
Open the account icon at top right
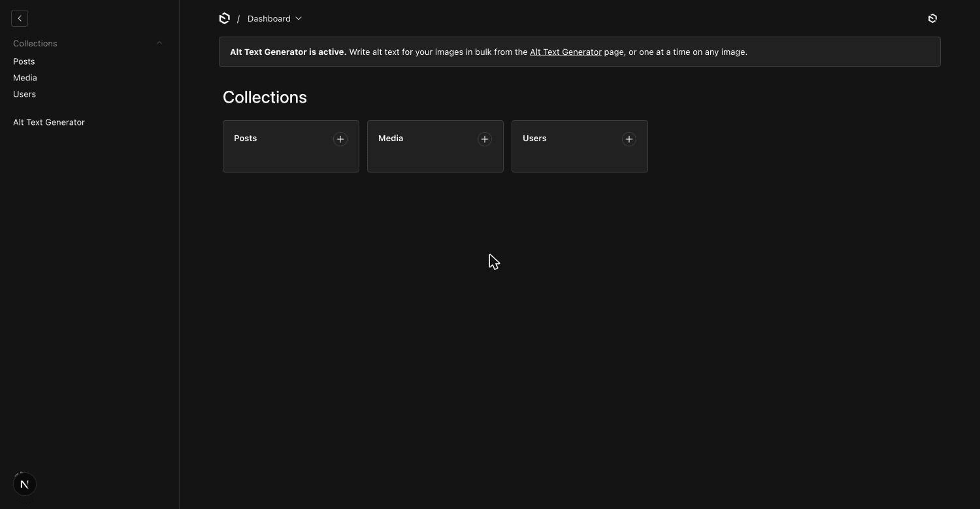pos(932,18)
